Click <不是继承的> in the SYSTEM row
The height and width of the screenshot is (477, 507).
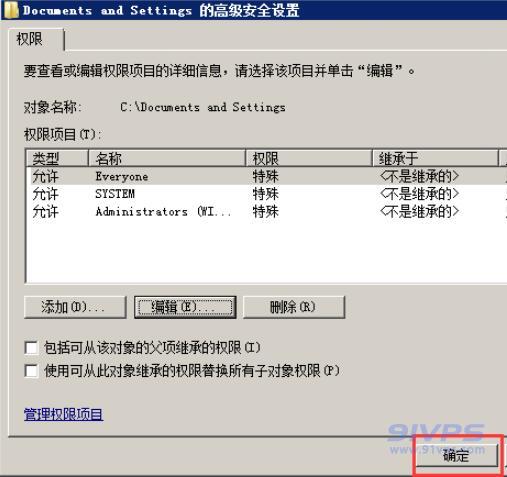419,194
